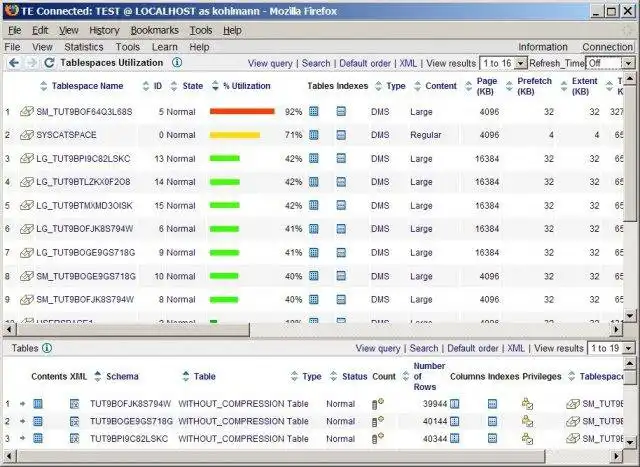Select TUT9BPI9C82LSKC schema cell

[129, 439]
